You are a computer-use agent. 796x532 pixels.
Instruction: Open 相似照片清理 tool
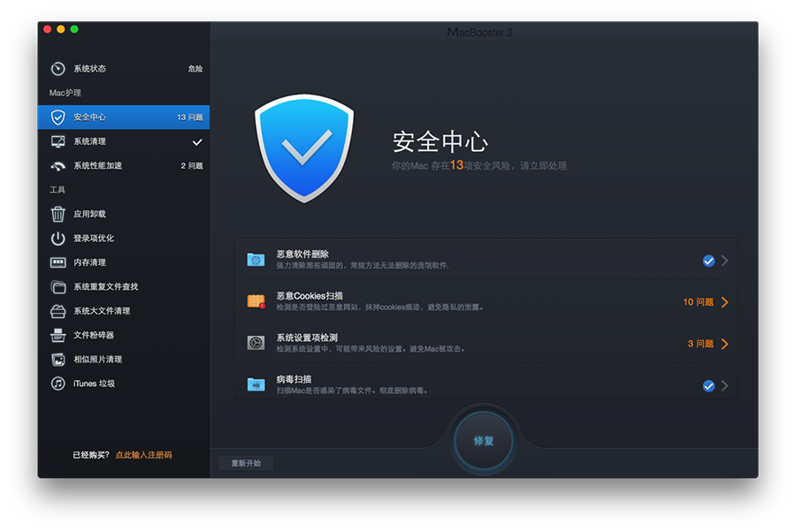[x=124, y=360]
